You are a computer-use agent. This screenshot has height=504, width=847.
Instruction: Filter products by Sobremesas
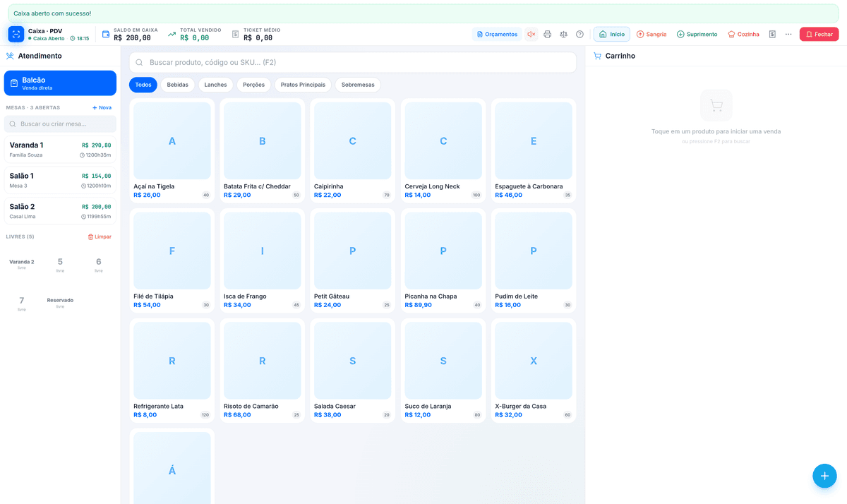pyautogui.click(x=358, y=85)
